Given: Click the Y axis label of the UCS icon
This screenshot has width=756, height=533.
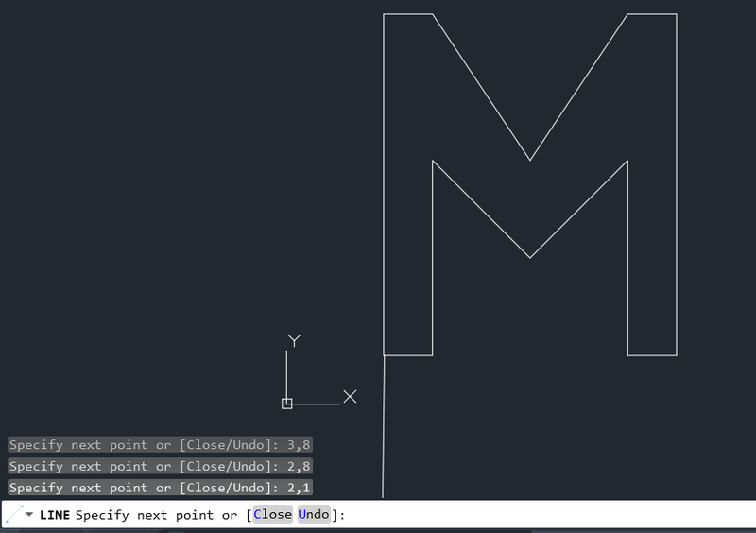Looking at the screenshot, I should pyautogui.click(x=294, y=340).
